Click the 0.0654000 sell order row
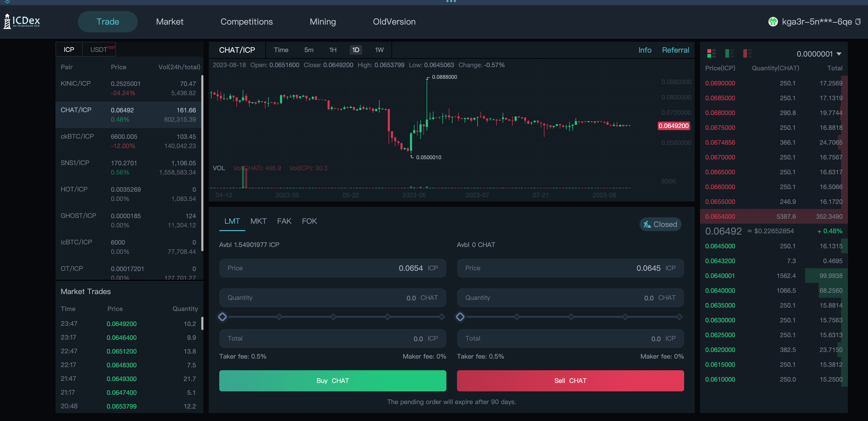868x421 pixels. point(773,217)
